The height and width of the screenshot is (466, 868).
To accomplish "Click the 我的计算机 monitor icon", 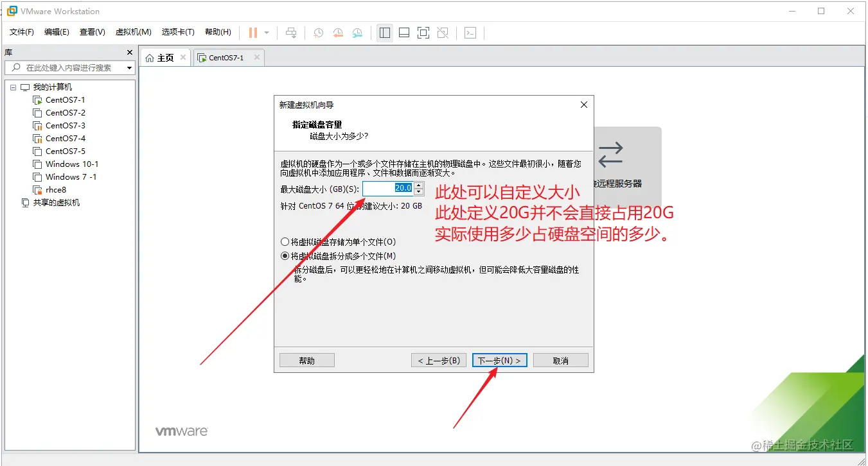I will click(x=25, y=87).
